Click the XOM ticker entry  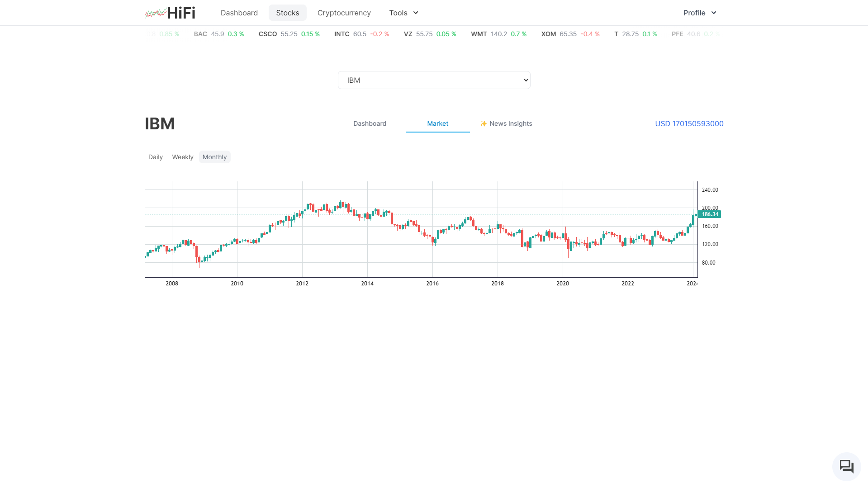570,34
